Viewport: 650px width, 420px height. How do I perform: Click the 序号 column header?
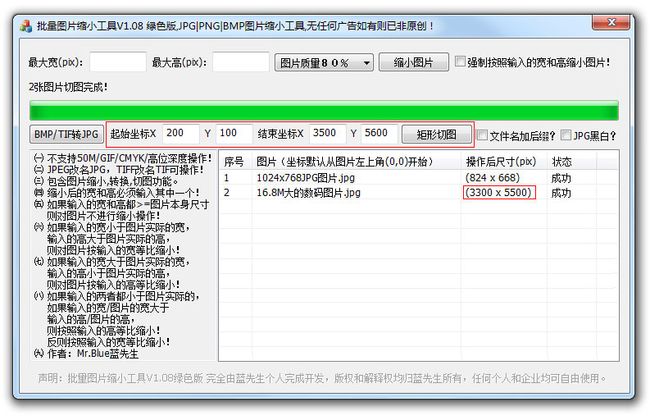pyautogui.click(x=235, y=161)
